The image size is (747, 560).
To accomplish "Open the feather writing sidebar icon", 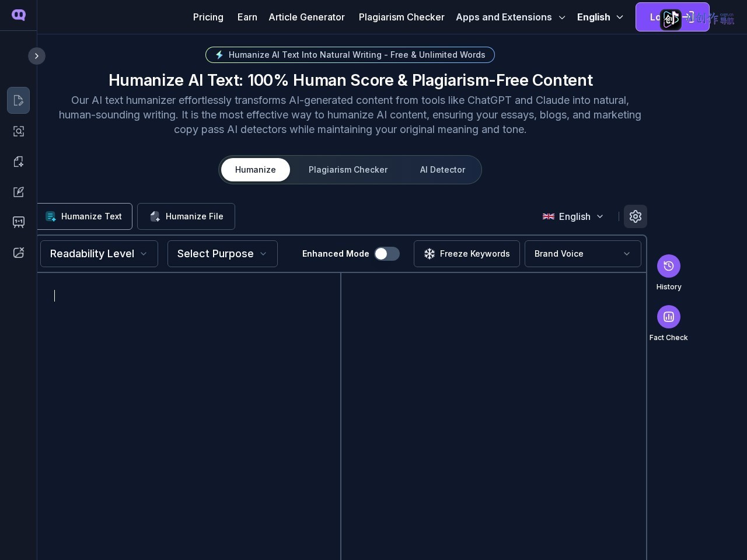I will coord(19,192).
